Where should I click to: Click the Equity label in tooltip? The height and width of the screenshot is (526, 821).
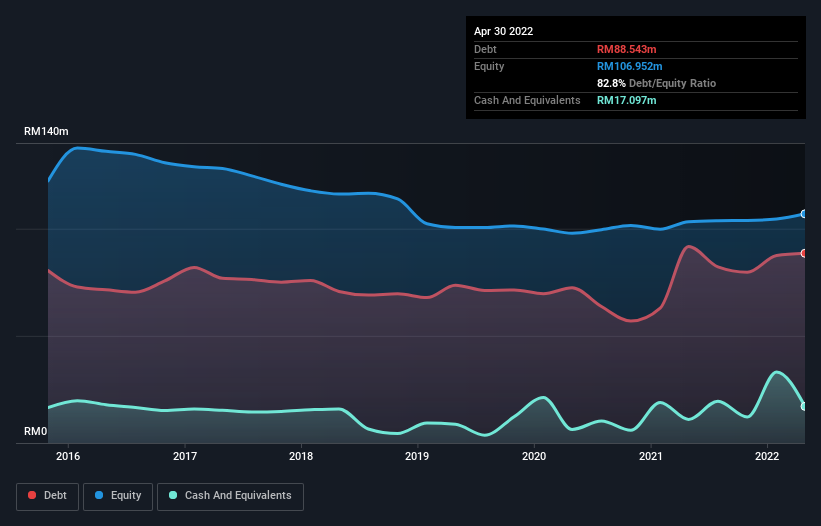pos(489,66)
